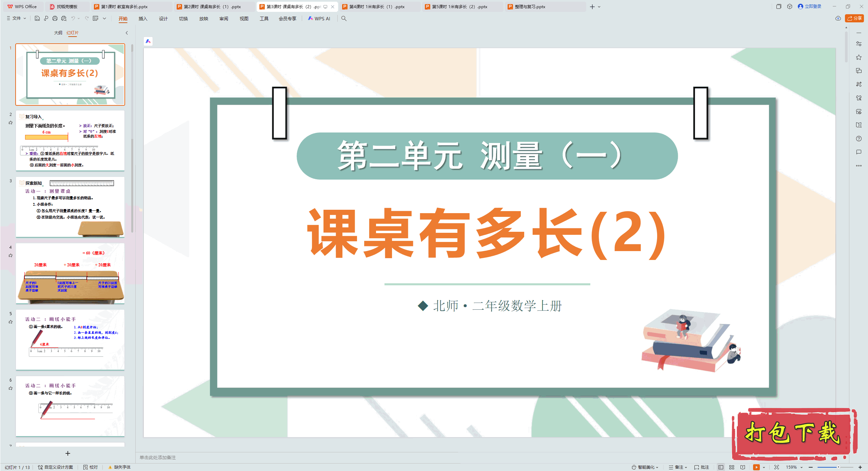868x471 pixels.
Task: Enable reading view with the book icon
Action: coord(743,467)
